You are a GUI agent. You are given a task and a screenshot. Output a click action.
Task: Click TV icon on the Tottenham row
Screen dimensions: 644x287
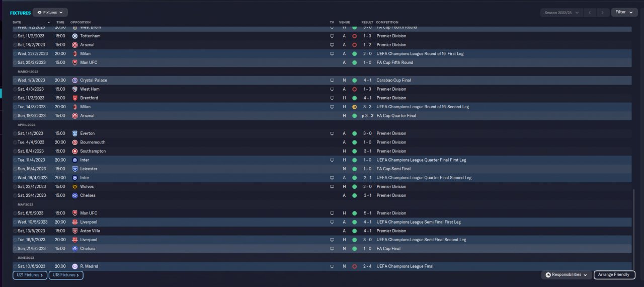(x=332, y=36)
